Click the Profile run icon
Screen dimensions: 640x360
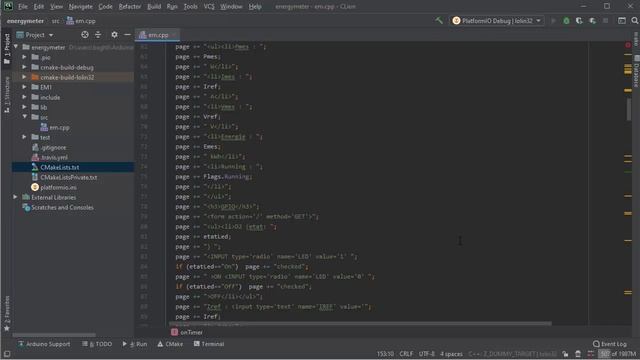tap(592, 20)
